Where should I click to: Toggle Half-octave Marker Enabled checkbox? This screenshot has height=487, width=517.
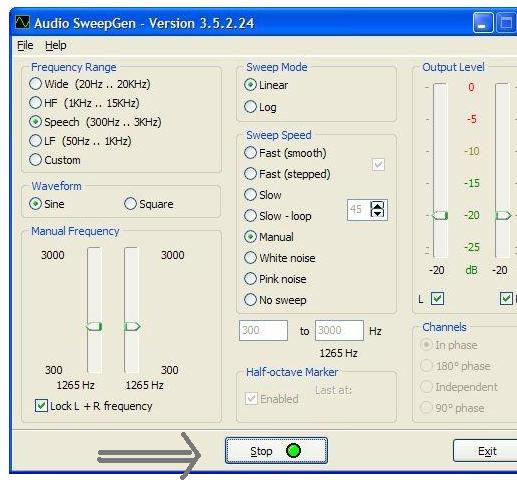272,398
